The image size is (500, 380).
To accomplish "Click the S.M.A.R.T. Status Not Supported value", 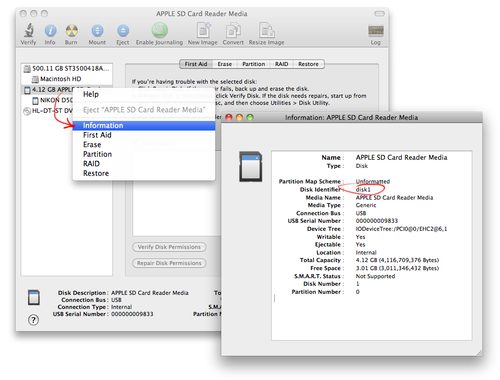I will [375, 276].
